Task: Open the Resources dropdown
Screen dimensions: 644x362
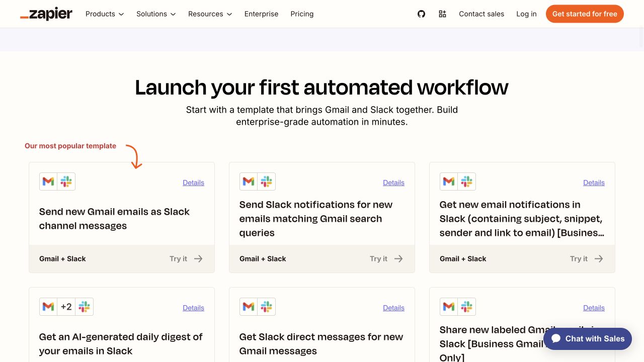Action: (x=210, y=14)
